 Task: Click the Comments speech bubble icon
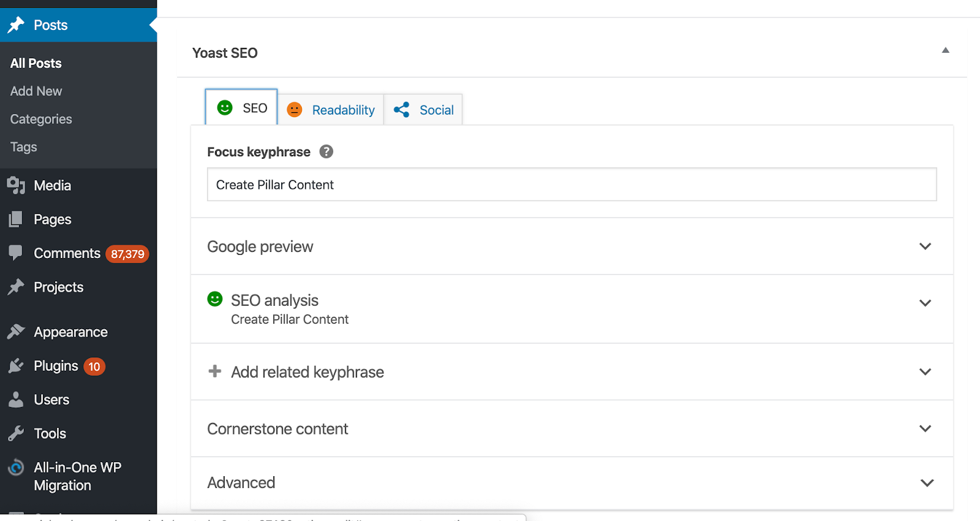coord(16,253)
